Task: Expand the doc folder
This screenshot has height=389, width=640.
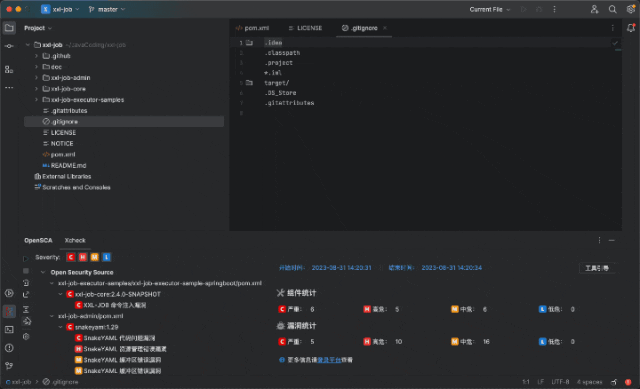Action: point(36,67)
